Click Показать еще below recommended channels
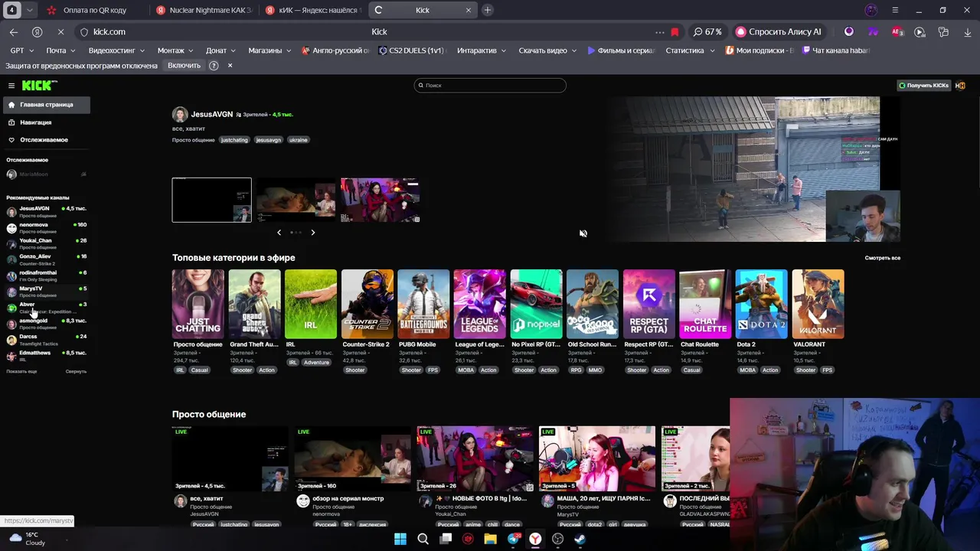Screen dimensions: 980x551 point(21,371)
